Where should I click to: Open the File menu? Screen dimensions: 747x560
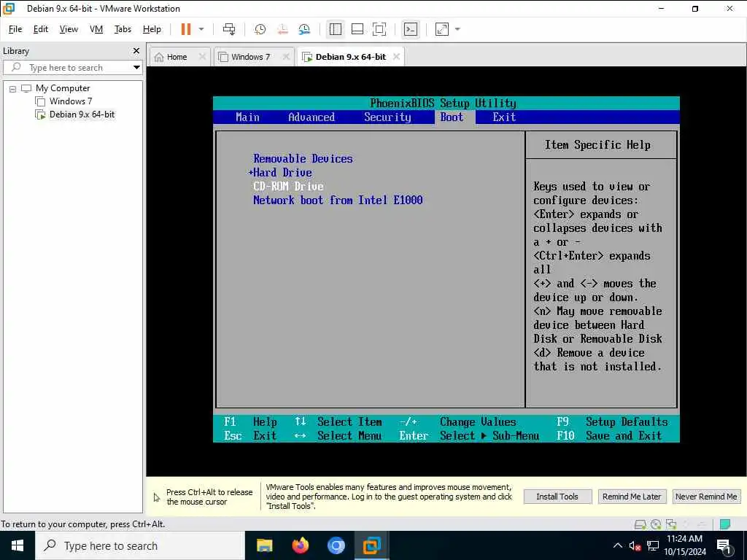(15, 29)
